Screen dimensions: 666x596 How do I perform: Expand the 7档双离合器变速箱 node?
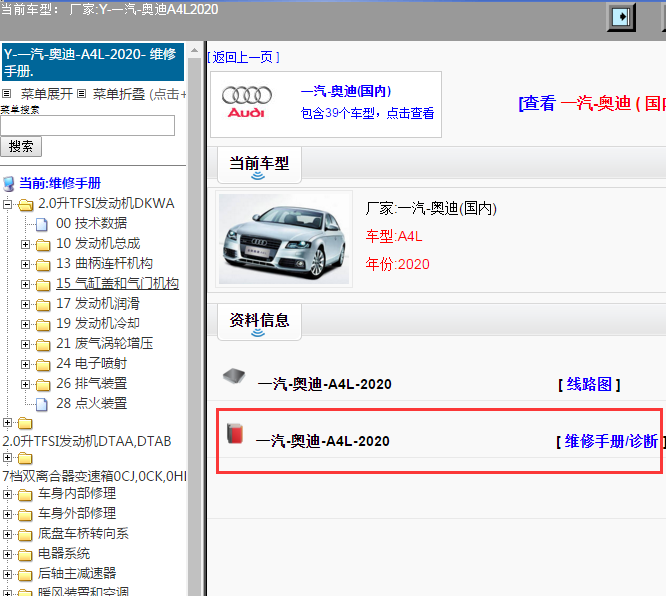point(7,458)
